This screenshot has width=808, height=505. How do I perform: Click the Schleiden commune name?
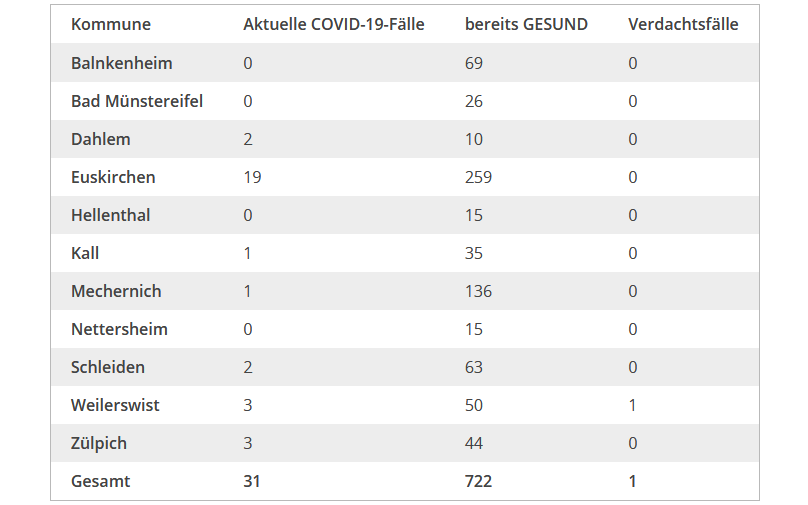(108, 367)
